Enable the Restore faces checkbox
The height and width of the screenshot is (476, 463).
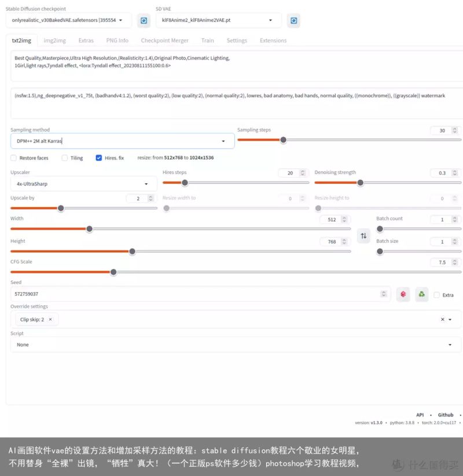14,158
